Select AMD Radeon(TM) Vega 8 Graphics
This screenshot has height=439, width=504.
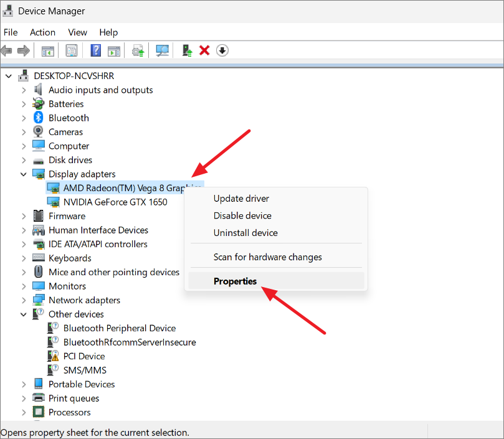tap(124, 188)
